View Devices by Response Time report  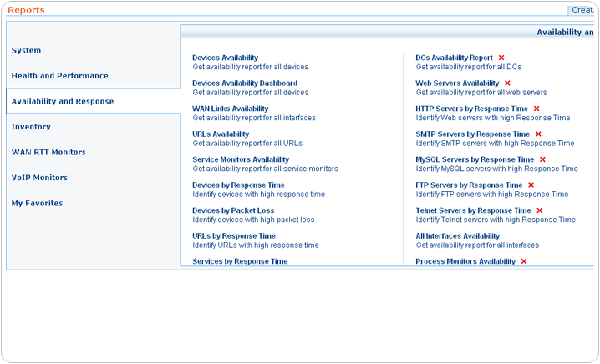(x=238, y=185)
